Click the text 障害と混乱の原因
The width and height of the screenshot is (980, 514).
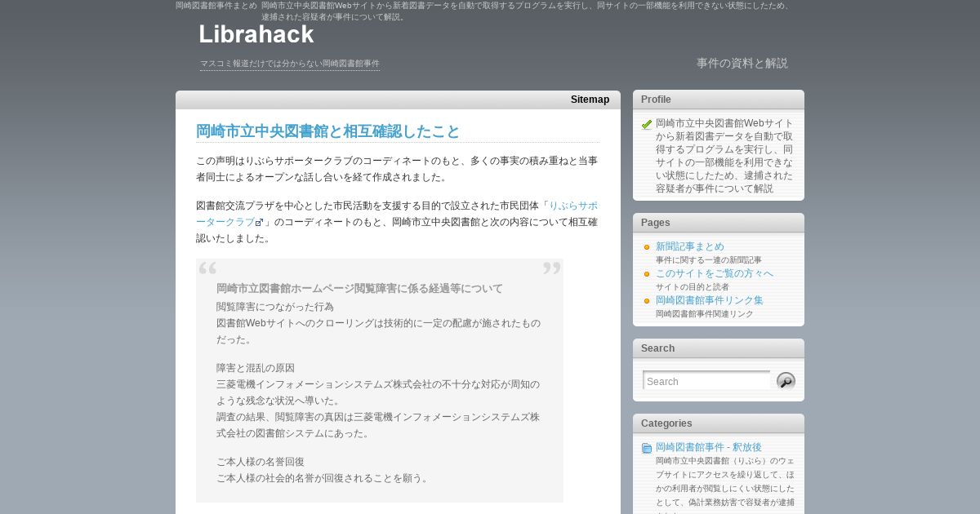click(x=256, y=368)
